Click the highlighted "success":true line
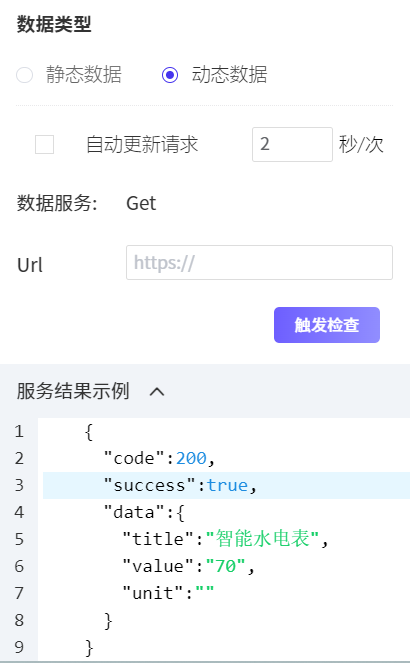410x663 pixels. [226, 485]
